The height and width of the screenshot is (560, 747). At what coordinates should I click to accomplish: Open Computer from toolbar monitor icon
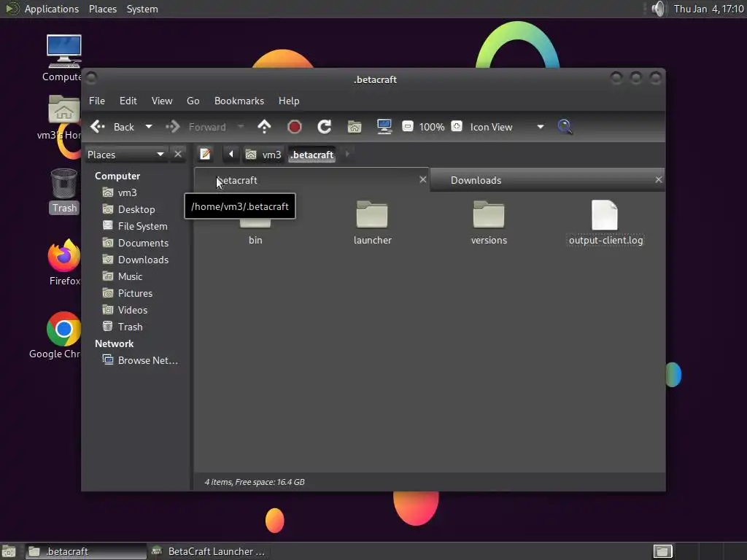pyautogui.click(x=384, y=127)
